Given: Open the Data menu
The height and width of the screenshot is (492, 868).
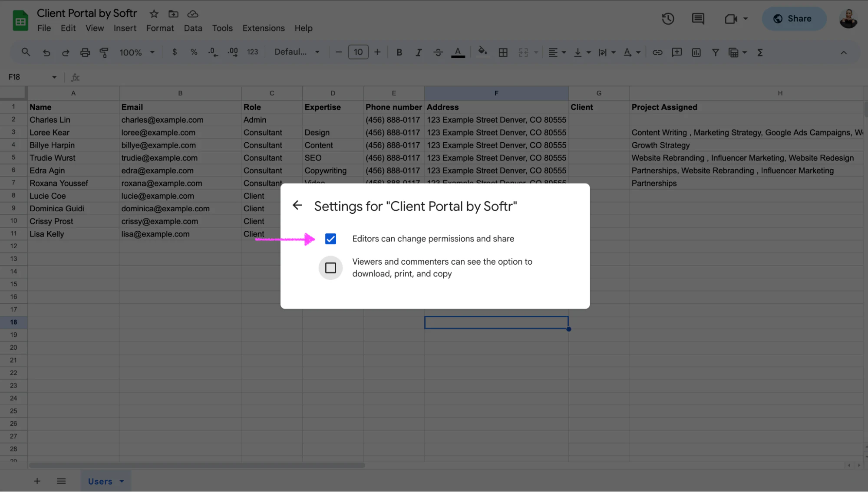Looking at the screenshot, I should click(x=193, y=28).
